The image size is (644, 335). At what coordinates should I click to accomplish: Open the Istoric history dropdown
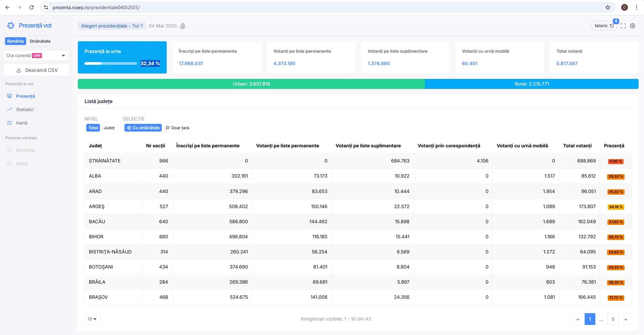pos(604,26)
